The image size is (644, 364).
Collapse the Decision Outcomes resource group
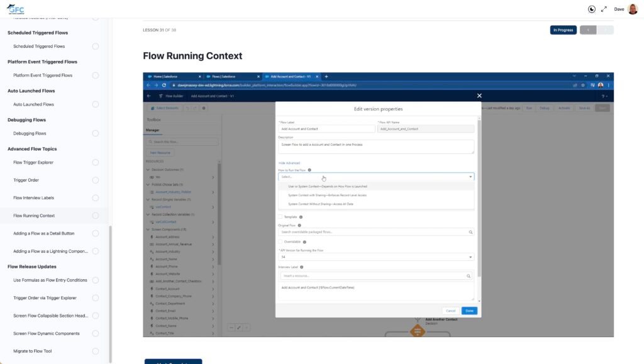(148, 170)
